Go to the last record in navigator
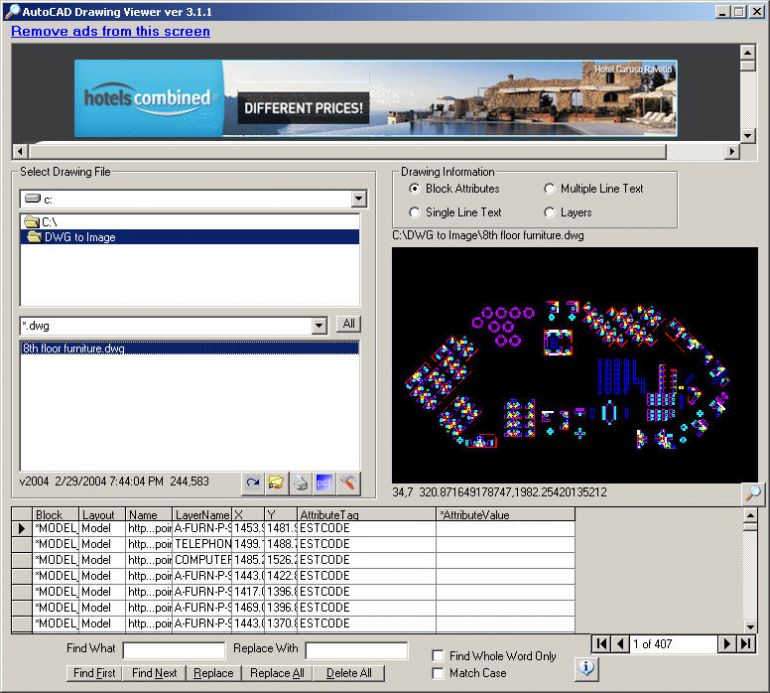 pyautogui.click(x=746, y=644)
